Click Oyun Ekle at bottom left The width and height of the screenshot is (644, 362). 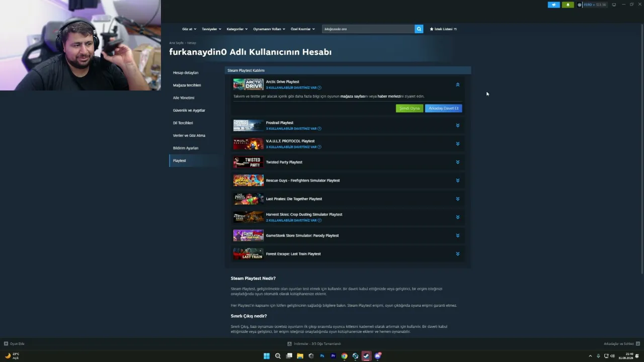pos(14,344)
